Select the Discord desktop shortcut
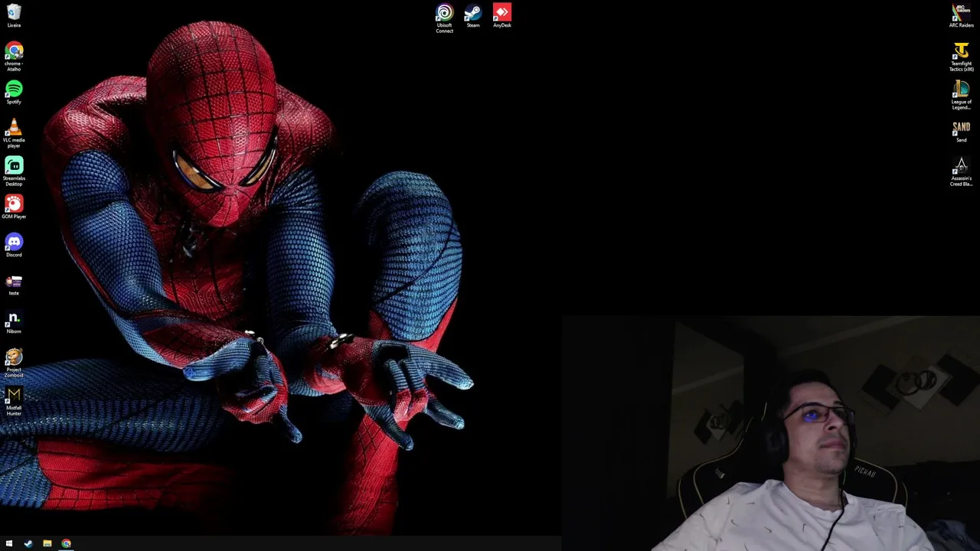The height and width of the screenshot is (551, 980). tap(14, 245)
